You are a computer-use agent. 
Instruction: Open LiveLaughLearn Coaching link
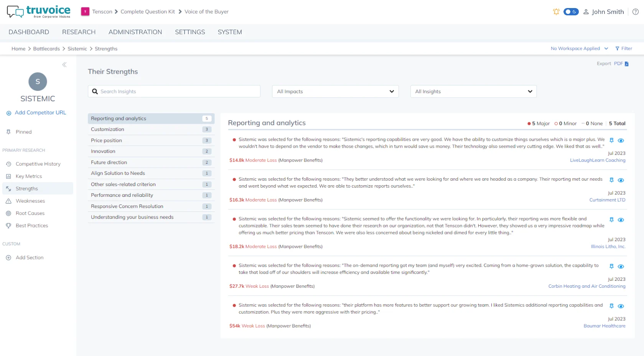coord(598,160)
